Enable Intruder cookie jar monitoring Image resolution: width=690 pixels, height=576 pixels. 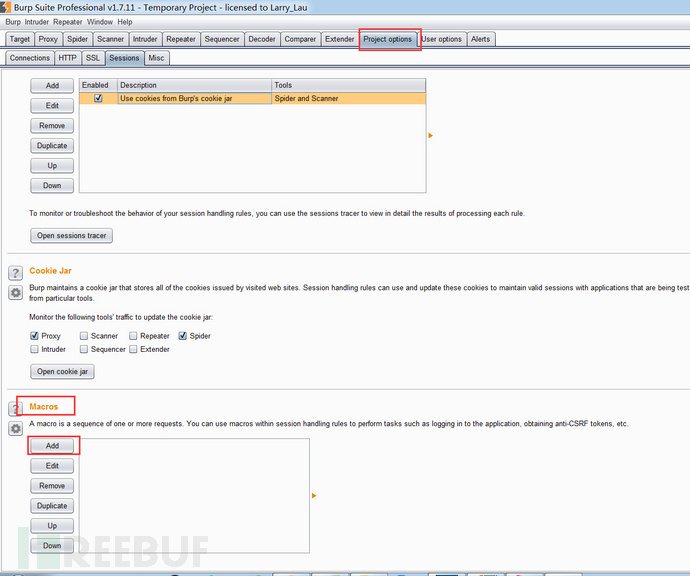point(34,349)
